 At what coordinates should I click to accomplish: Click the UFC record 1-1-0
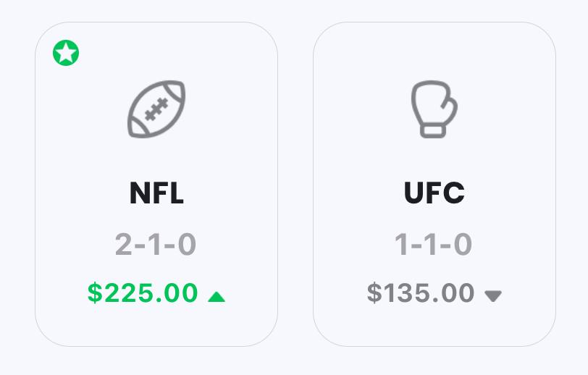click(434, 245)
